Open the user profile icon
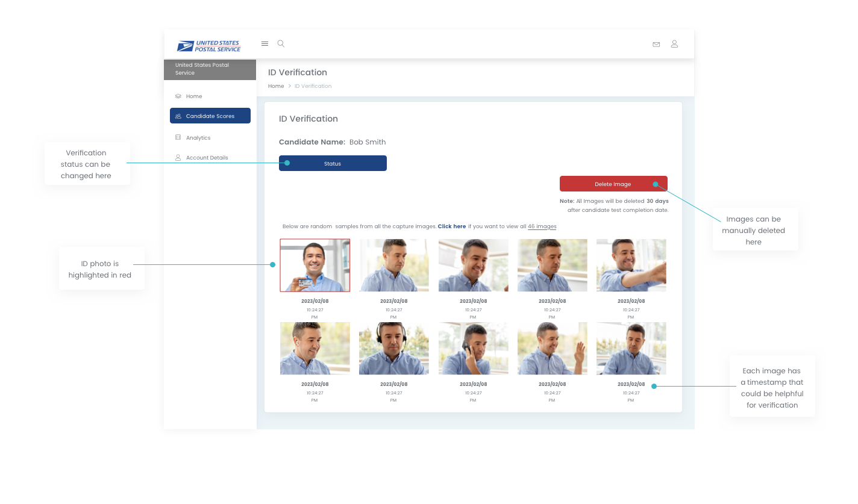 674,44
